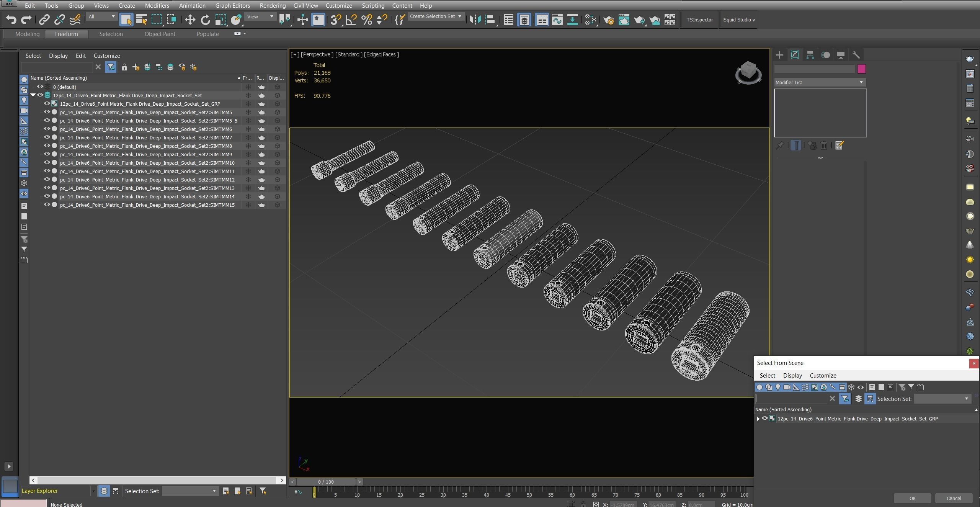
Task: Click the Standard viewport shading label
Action: (348, 54)
